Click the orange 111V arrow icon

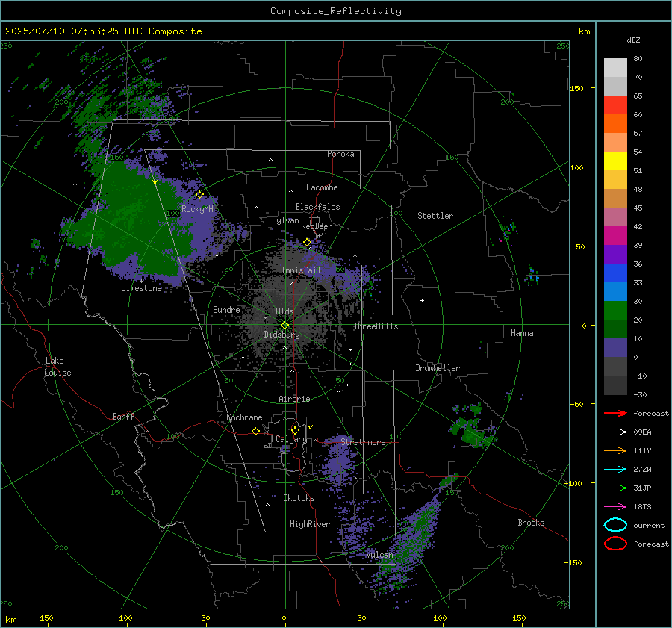pos(615,450)
